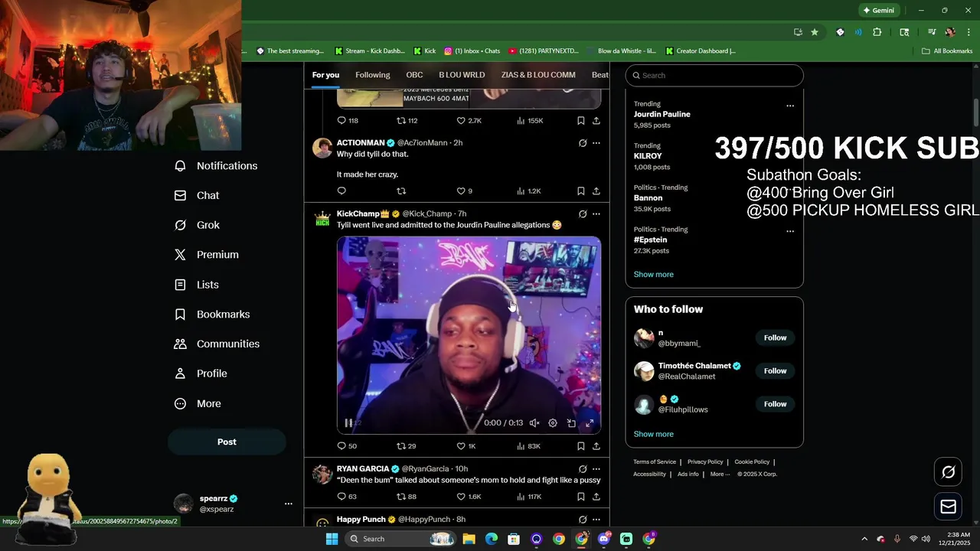This screenshot has height=551, width=980.
Task: Ask Grok about the ACTIONMAN post
Action: click(583, 143)
